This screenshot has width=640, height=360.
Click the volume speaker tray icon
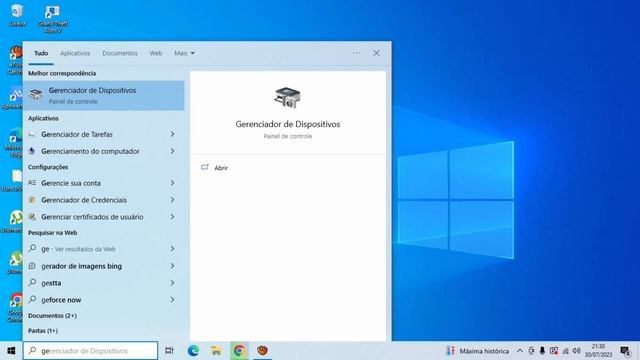[576, 351]
